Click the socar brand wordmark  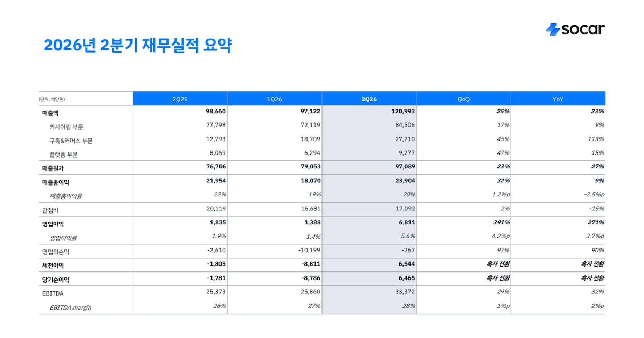pyautogui.click(x=583, y=29)
